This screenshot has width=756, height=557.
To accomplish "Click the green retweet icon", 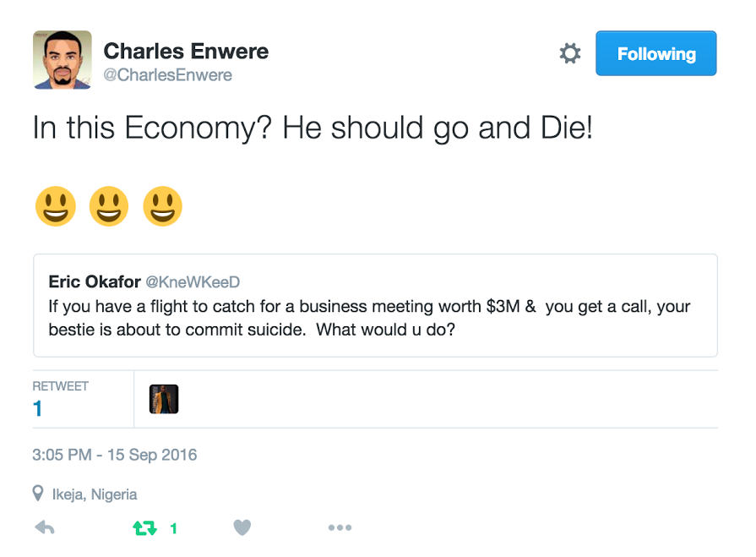I will (144, 528).
